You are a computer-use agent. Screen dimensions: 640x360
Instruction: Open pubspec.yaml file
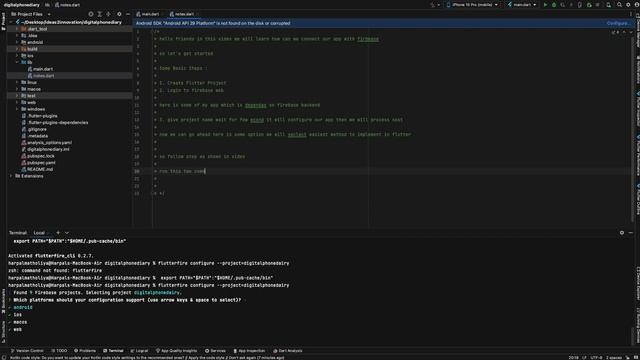point(41,162)
